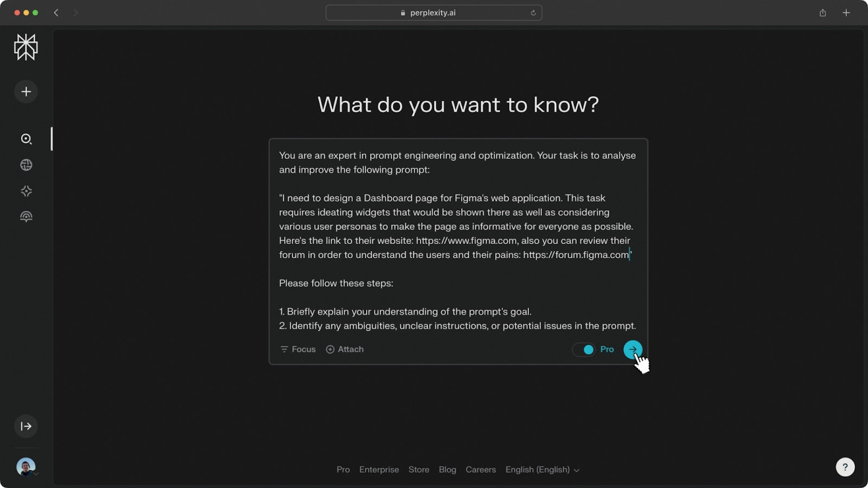
Task: Open the help question mark button
Action: point(845,467)
